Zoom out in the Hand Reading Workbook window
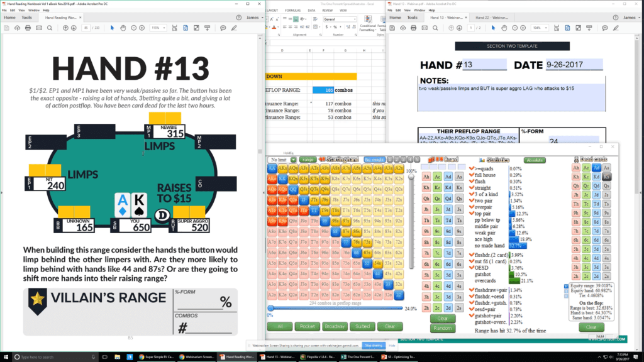The width and height of the screenshot is (644, 362). (x=133, y=28)
